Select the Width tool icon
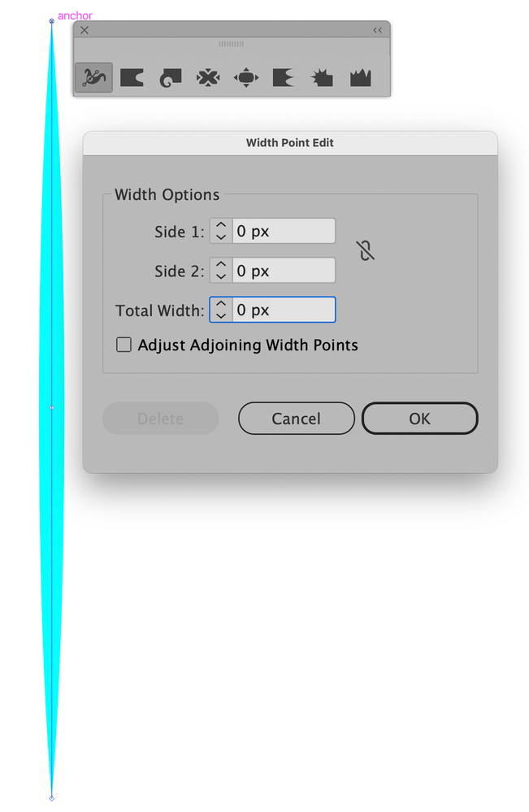 (93, 78)
